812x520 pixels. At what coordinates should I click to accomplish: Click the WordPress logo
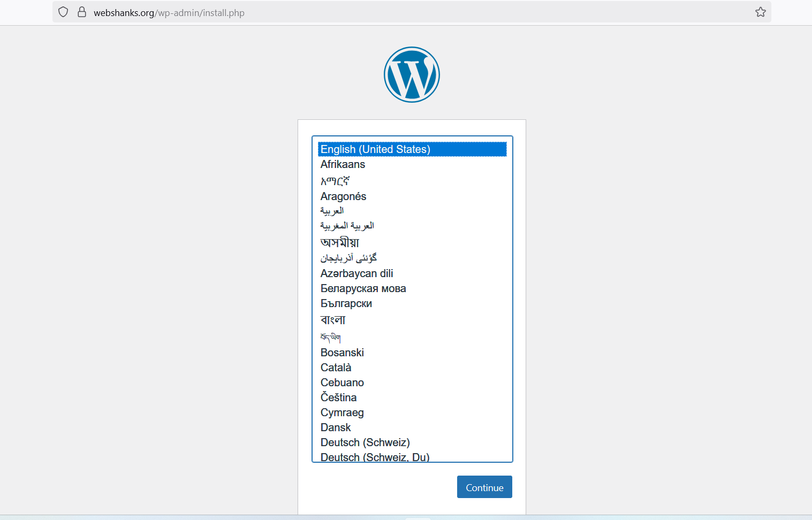[412, 74]
